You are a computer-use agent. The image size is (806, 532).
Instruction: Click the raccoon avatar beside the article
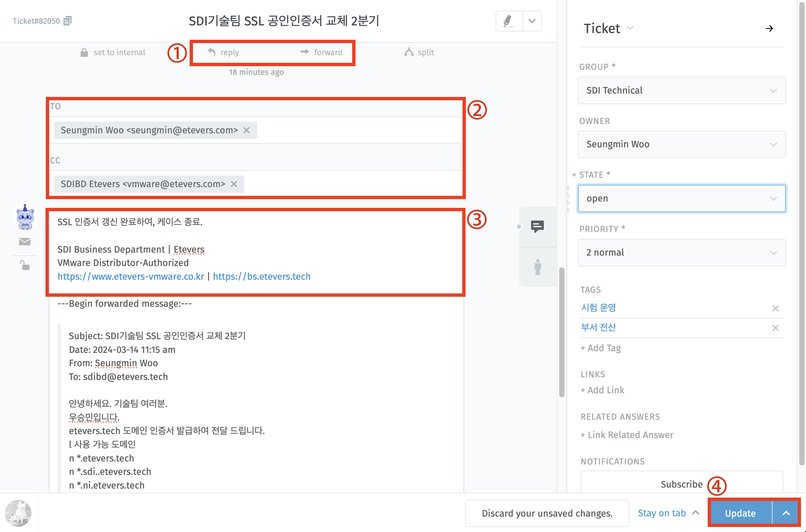click(25, 217)
